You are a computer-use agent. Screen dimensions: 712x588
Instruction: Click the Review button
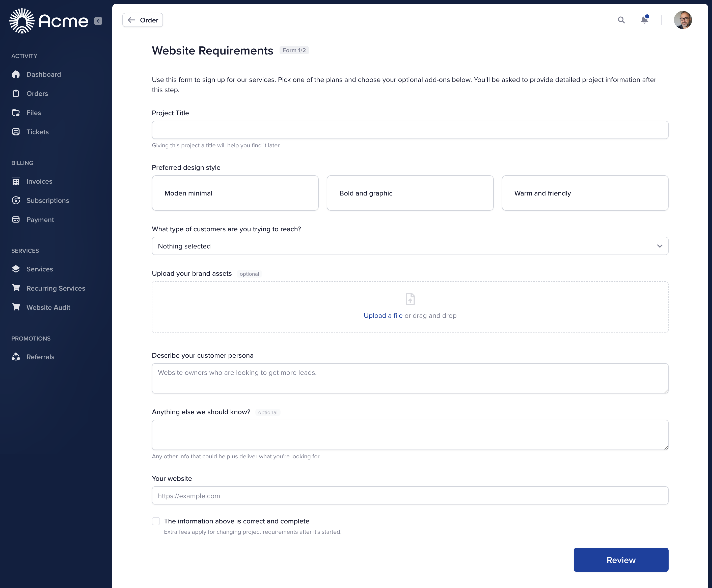(621, 560)
